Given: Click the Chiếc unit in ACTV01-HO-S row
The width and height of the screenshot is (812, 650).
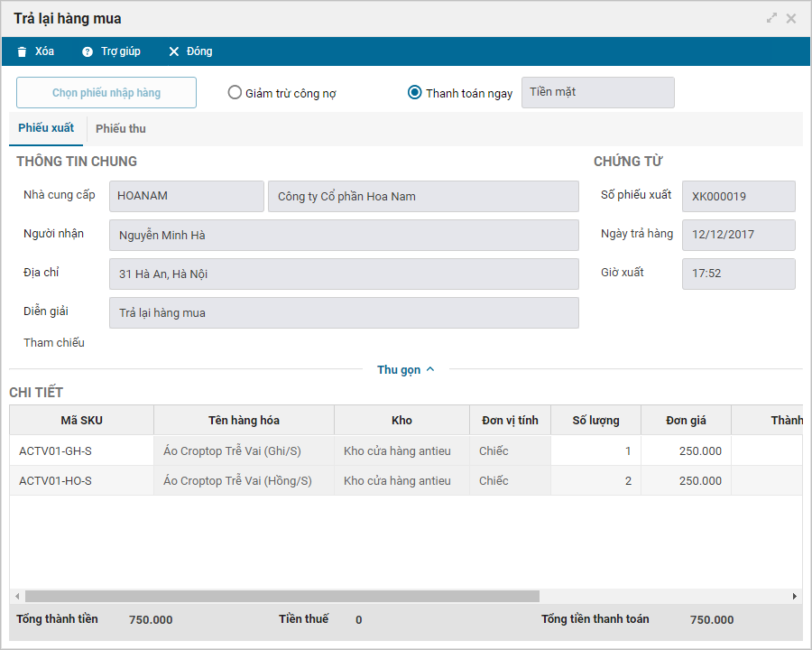Looking at the screenshot, I should [x=510, y=480].
